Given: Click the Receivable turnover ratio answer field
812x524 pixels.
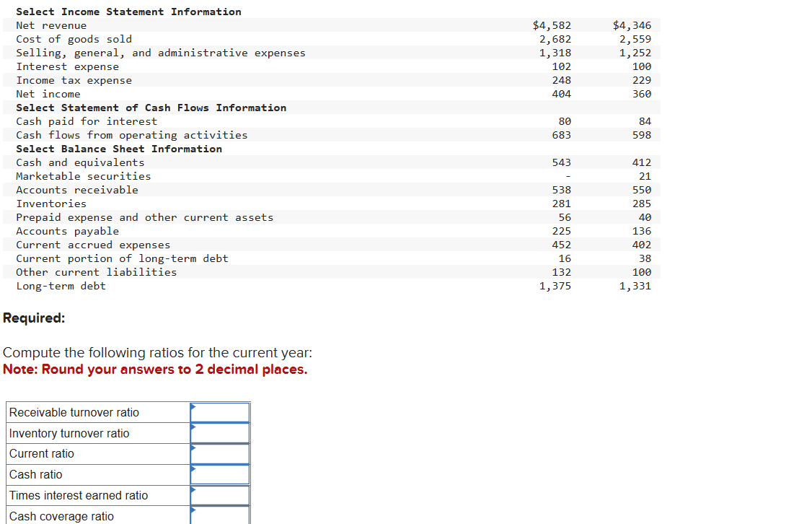Looking at the screenshot, I should [220, 413].
